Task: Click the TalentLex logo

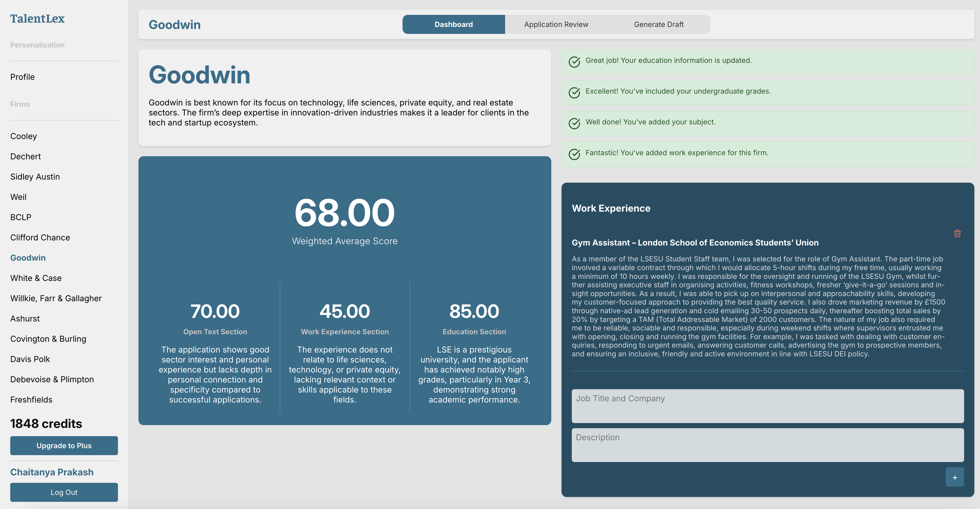Action: click(37, 19)
